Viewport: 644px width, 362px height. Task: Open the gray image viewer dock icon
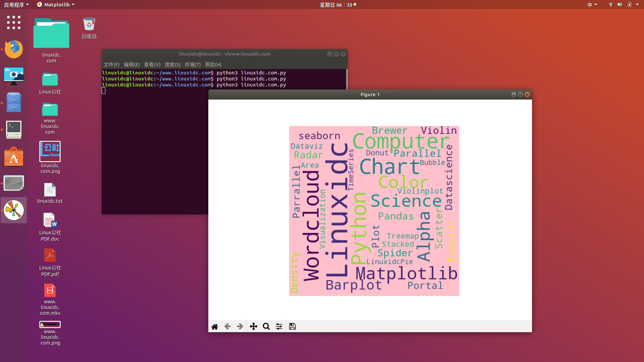(x=14, y=183)
